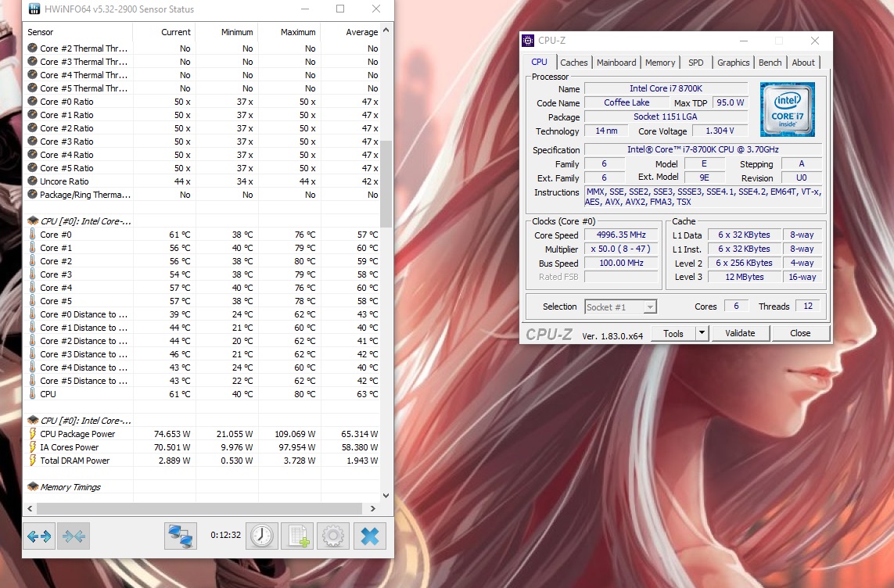This screenshot has width=894, height=588.
Task: Click the thermometer icon of the Core #5 temperature row
Action: tap(33, 301)
